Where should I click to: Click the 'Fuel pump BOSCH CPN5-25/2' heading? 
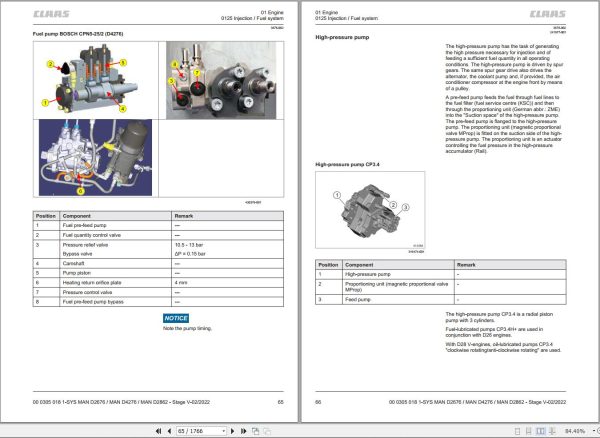point(78,34)
